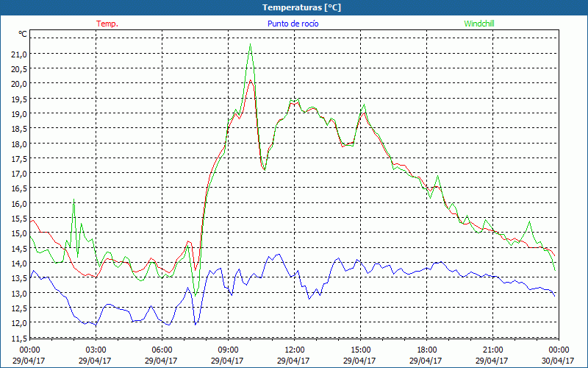Image resolution: width=588 pixels, height=368 pixels.
Task: Click the '29/04/17' date under 21:00
Action: click(492, 361)
